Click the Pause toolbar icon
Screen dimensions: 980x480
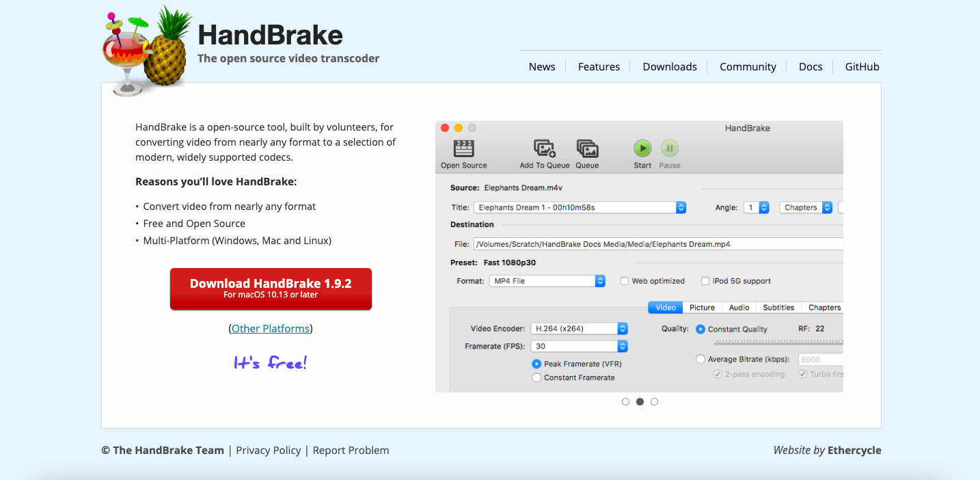pos(670,148)
